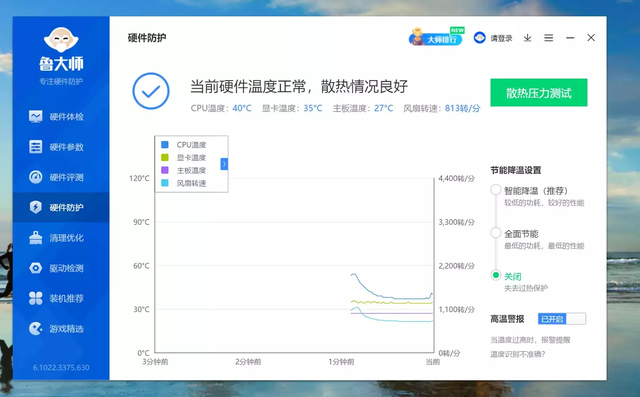Open 硬件体检 hardware checkup icon
The image size is (640, 397).
(x=36, y=117)
